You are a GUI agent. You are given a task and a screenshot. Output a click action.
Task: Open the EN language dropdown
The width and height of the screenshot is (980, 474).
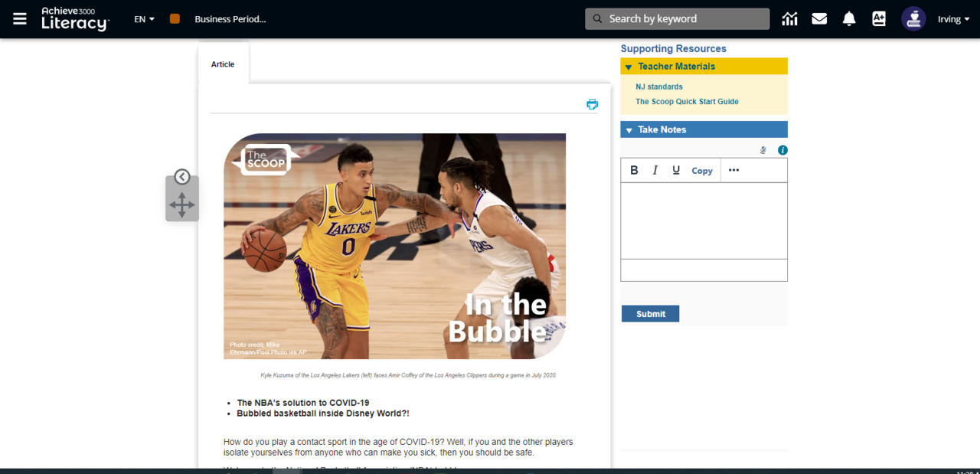coord(144,19)
